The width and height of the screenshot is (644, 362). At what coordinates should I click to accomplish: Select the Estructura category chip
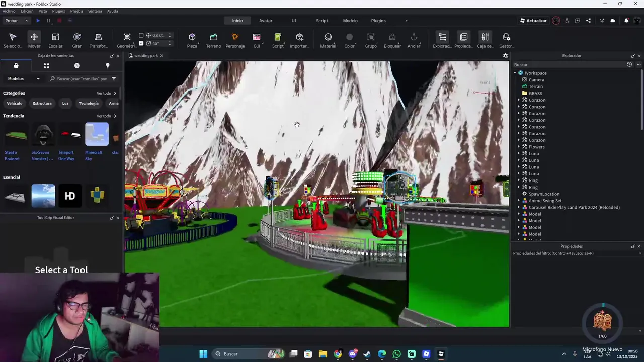(x=42, y=103)
